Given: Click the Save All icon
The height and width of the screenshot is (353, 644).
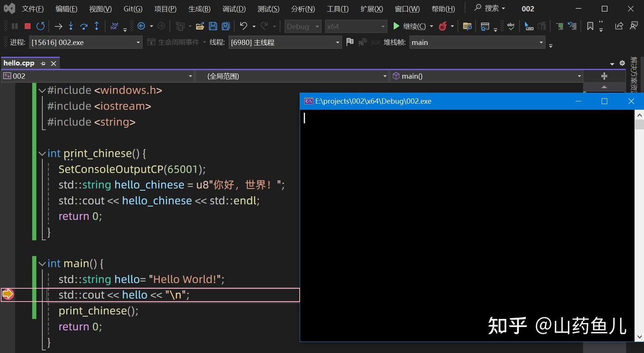Looking at the screenshot, I should click(x=226, y=26).
